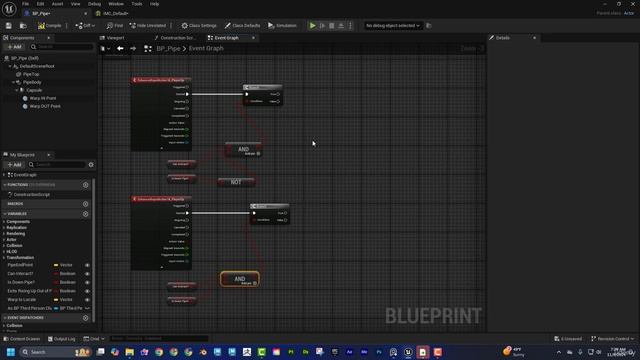Switch to the Construction Script tab

point(178,38)
